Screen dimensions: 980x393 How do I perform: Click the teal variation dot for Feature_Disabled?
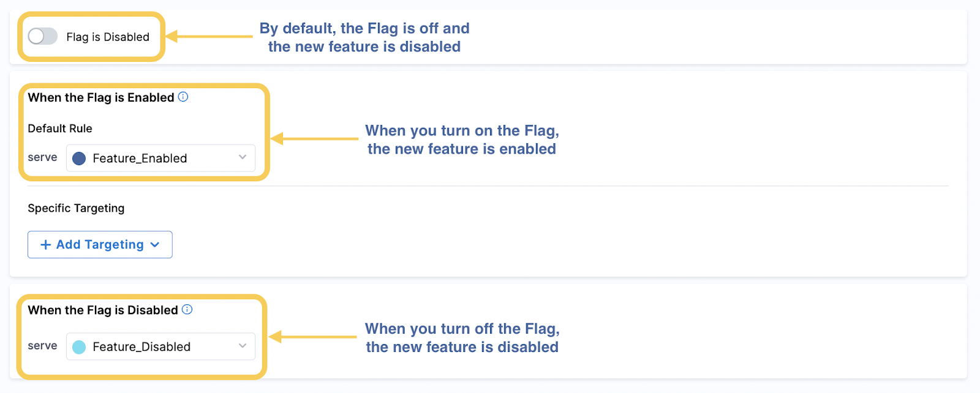coord(79,346)
